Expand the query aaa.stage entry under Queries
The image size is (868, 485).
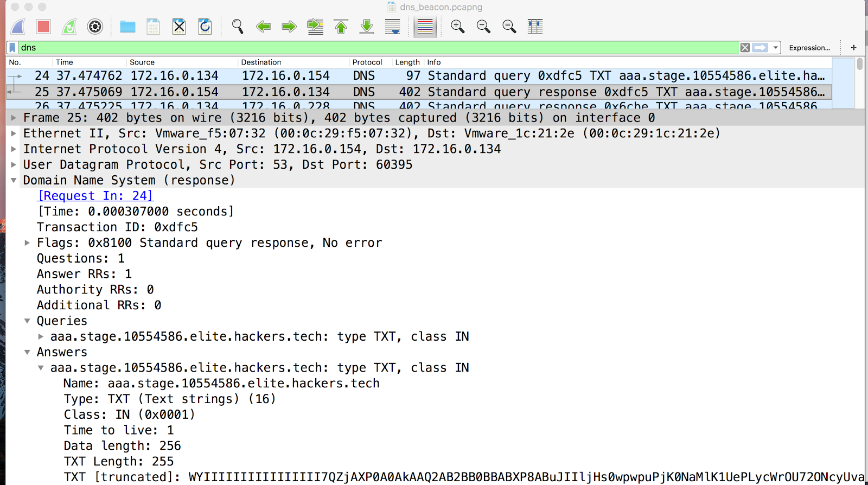point(41,337)
